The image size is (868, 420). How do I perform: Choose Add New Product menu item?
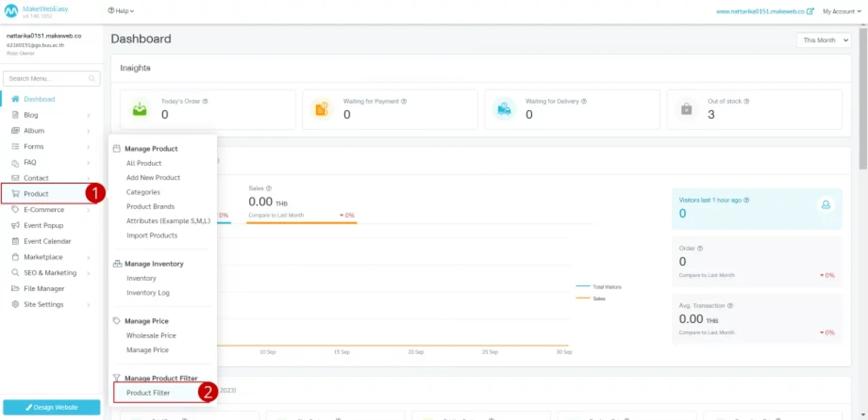pyautogui.click(x=153, y=178)
